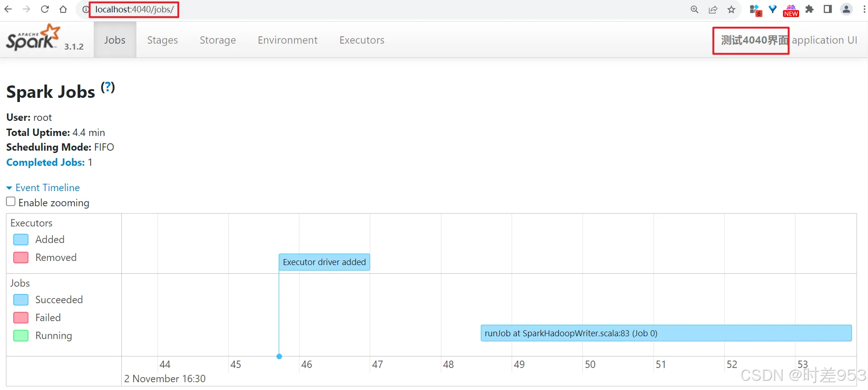
Task: Click the Jobs Running green swatch
Action: click(x=21, y=336)
